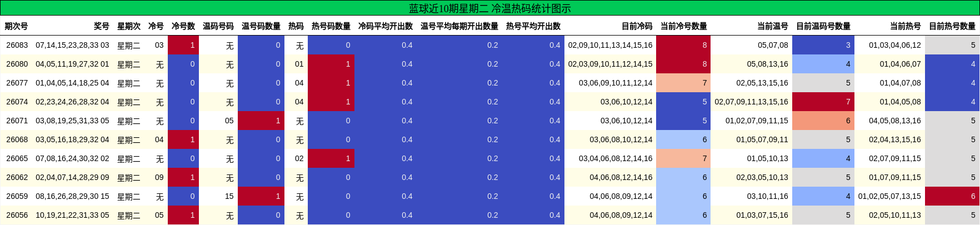Click the 冷号 value 09 in row 26062
Image resolution: width=980 pixels, height=225 pixels.
point(159,177)
